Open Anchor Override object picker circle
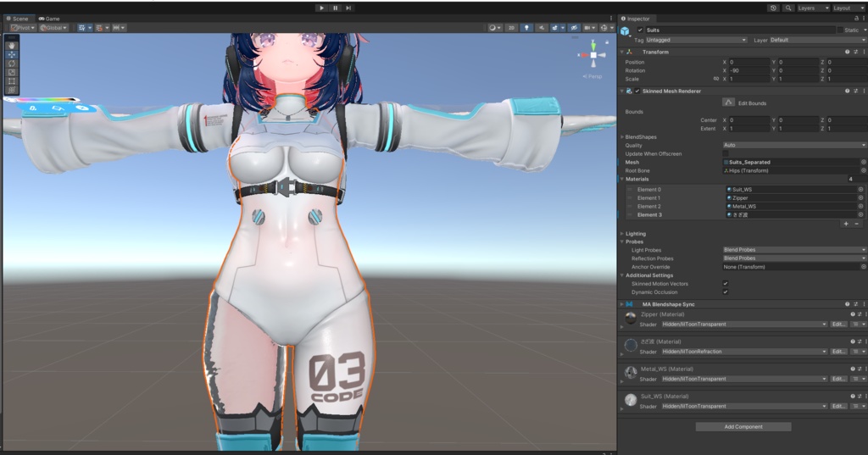The width and height of the screenshot is (868, 455). click(x=863, y=267)
